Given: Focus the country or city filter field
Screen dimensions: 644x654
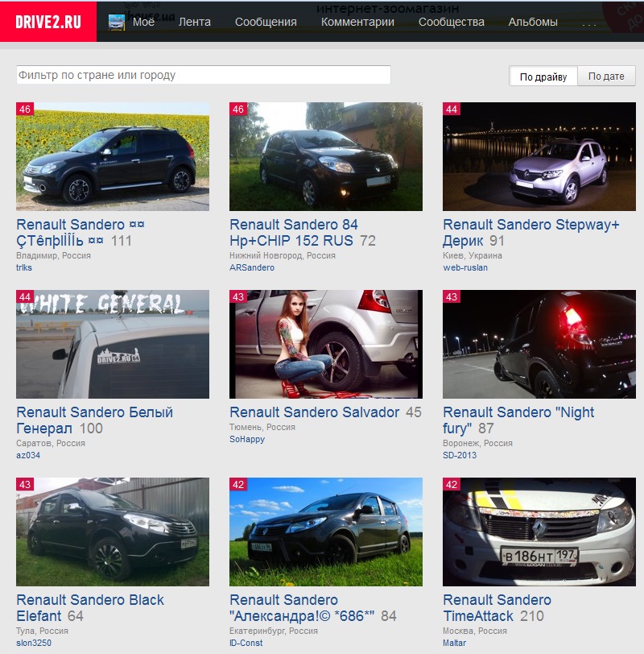Looking at the screenshot, I should [204, 75].
